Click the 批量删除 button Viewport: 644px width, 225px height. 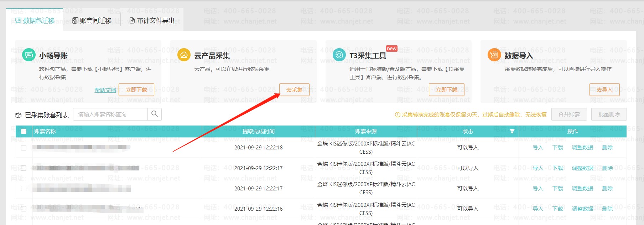point(609,114)
